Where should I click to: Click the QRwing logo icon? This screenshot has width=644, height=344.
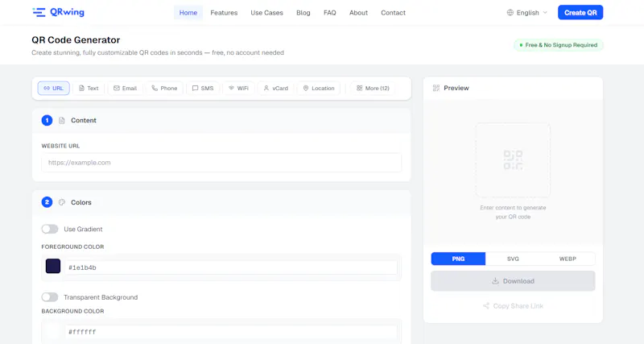coord(39,12)
